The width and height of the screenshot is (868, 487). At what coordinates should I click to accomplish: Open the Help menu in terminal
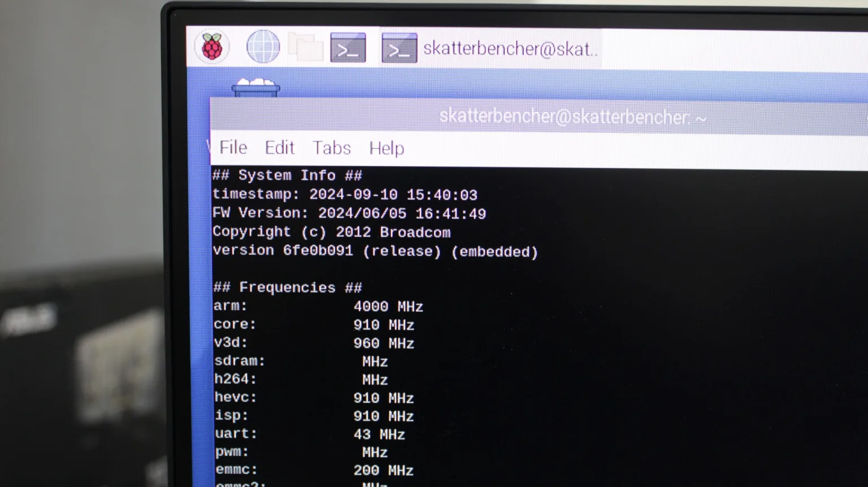click(387, 149)
